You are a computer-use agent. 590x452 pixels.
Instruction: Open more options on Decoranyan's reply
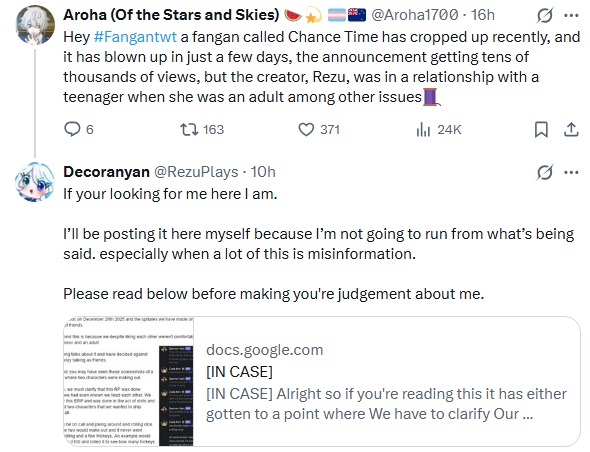click(571, 172)
